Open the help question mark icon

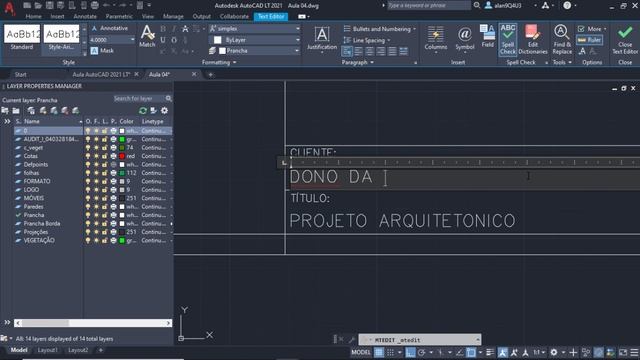(x=567, y=5)
